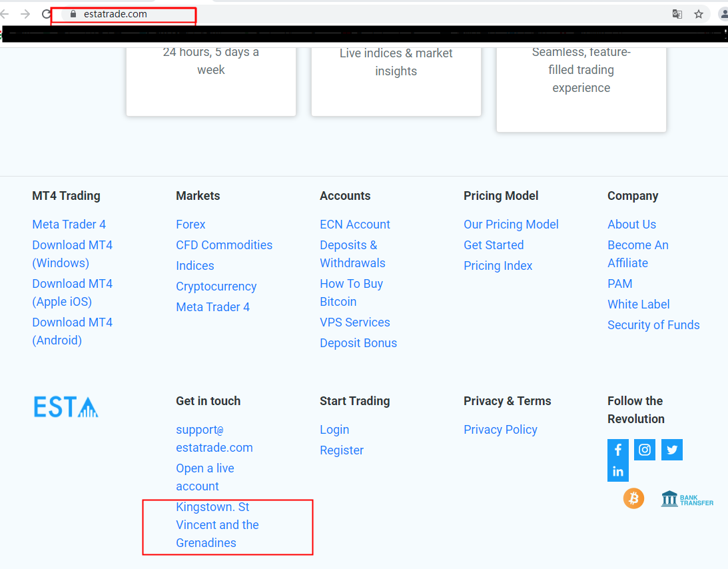Open the Instagram social icon

click(x=645, y=450)
